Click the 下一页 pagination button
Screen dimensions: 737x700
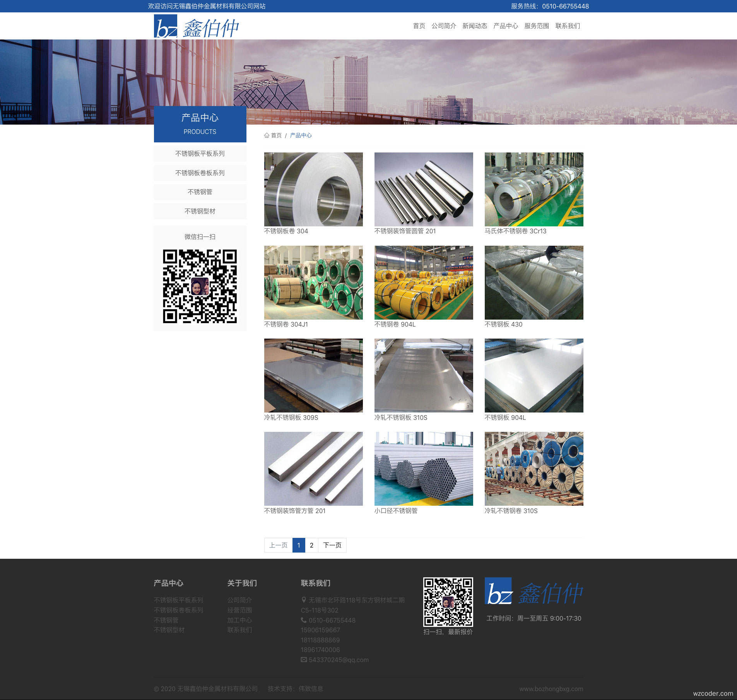point(332,545)
